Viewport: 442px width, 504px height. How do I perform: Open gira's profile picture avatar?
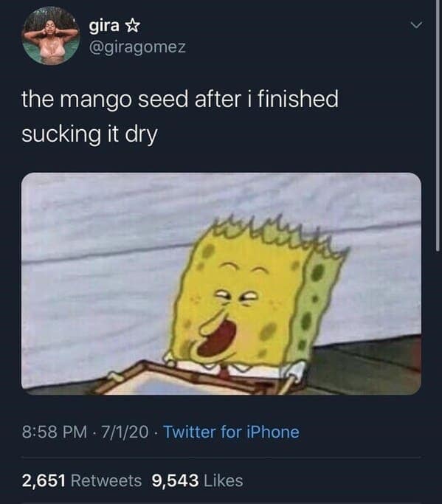click(51, 35)
